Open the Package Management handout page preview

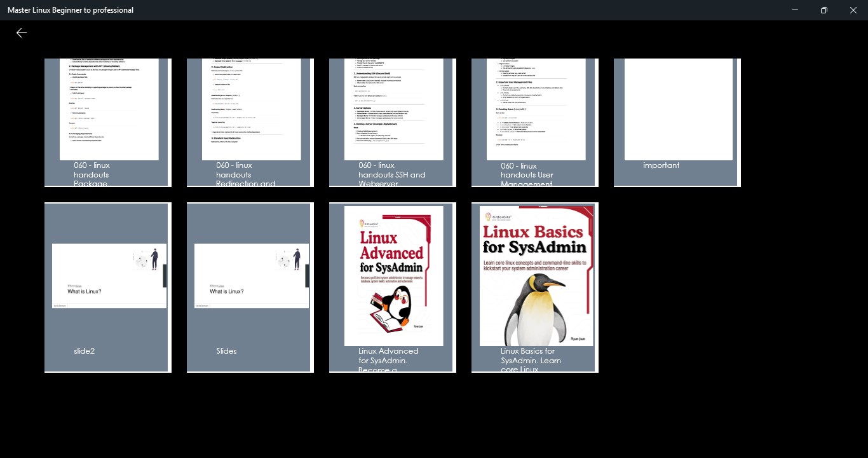(109, 108)
